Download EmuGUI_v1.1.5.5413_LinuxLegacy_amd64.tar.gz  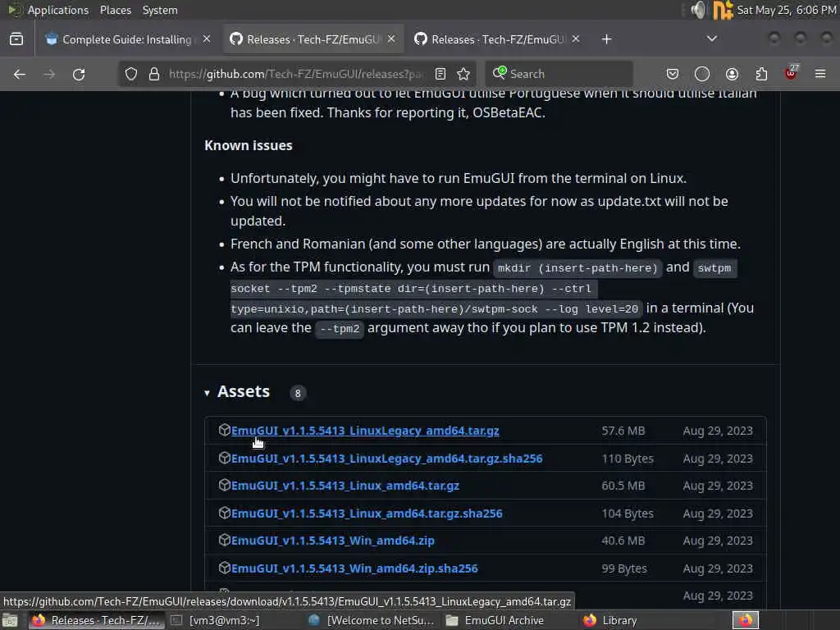point(365,431)
